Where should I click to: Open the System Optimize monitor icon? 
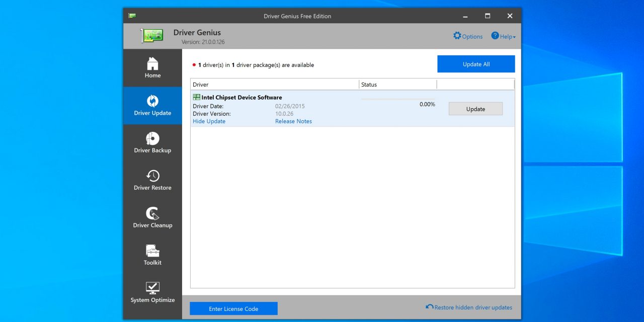[152, 288]
